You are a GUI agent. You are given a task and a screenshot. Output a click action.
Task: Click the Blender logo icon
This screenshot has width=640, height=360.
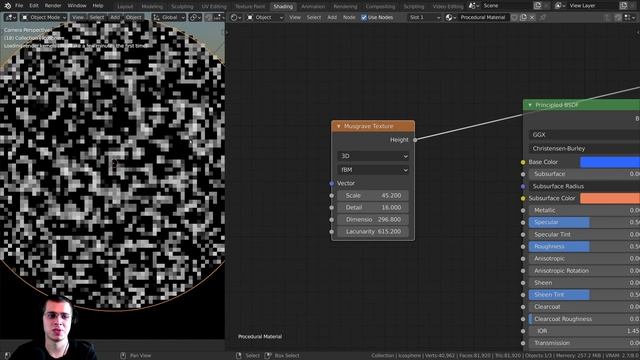coord(7,6)
